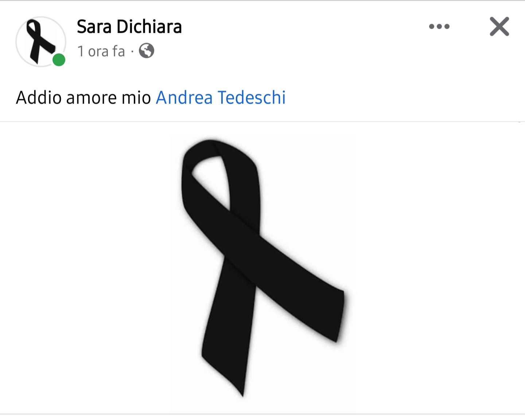
Task: Tap the word "Andrea" in the blue tag
Action: pos(184,98)
